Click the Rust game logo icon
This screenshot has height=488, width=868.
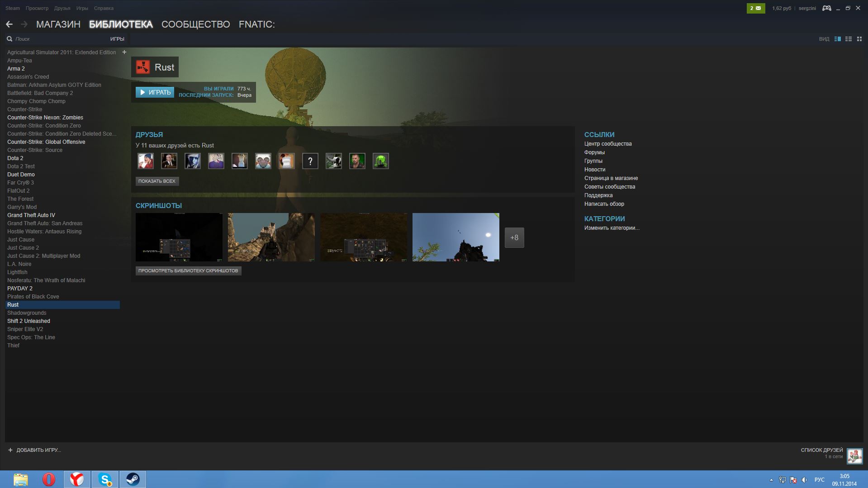(143, 67)
